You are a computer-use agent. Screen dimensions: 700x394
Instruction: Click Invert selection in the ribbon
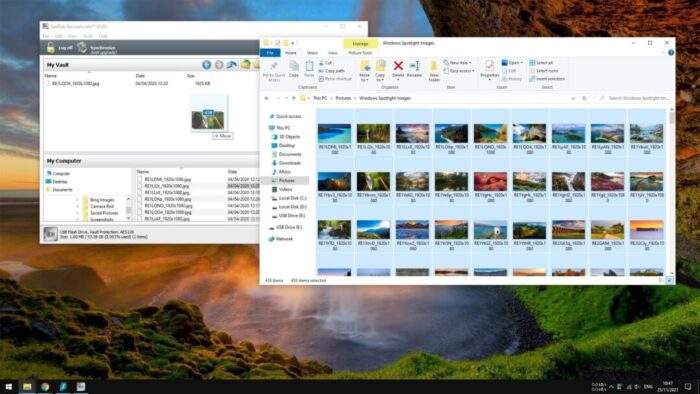pos(547,79)
